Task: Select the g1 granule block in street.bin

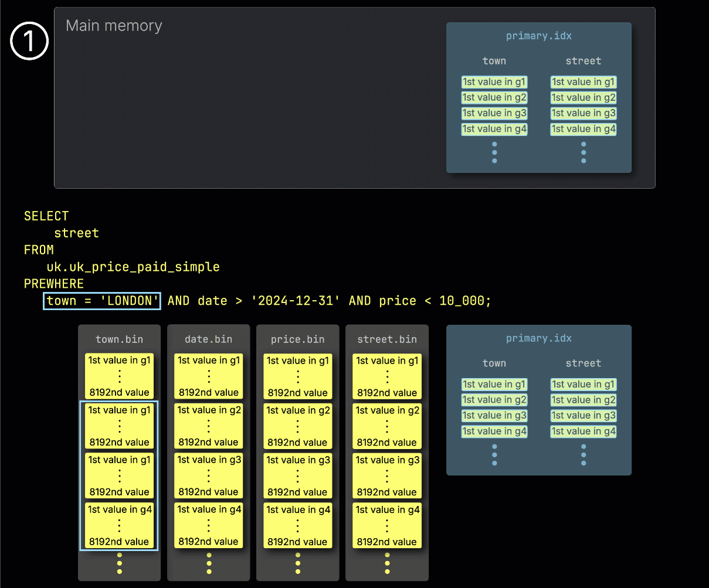Action: [x=387, y=376]
